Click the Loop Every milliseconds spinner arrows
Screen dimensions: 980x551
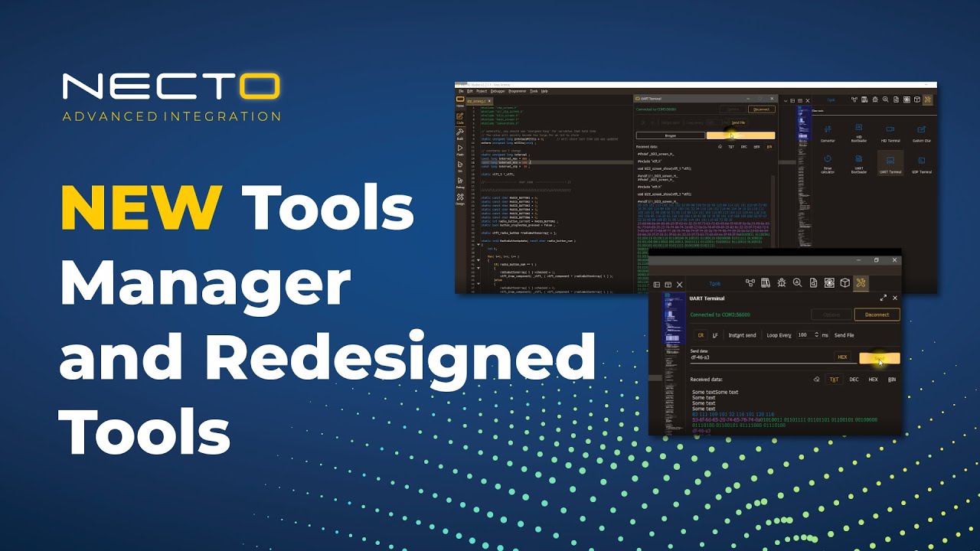(x=816, y=335)
